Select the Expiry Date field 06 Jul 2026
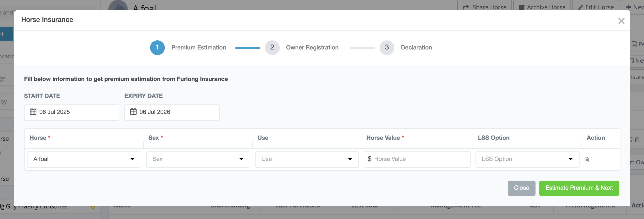644x219 pixels. pyautogui.click(x=172, y=112)
